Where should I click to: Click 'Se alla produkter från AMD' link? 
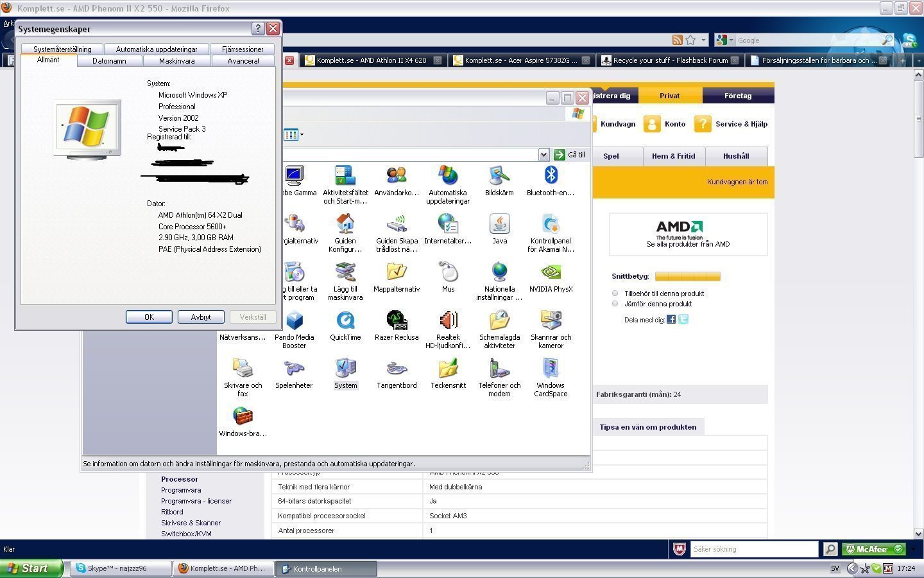[688, 244]
